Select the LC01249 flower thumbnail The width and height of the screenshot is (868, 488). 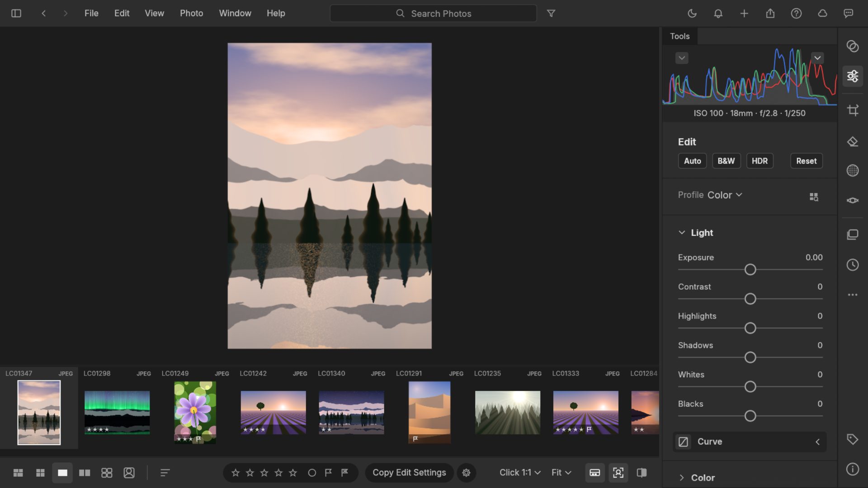pyautogui.click(x=195, y=413)
